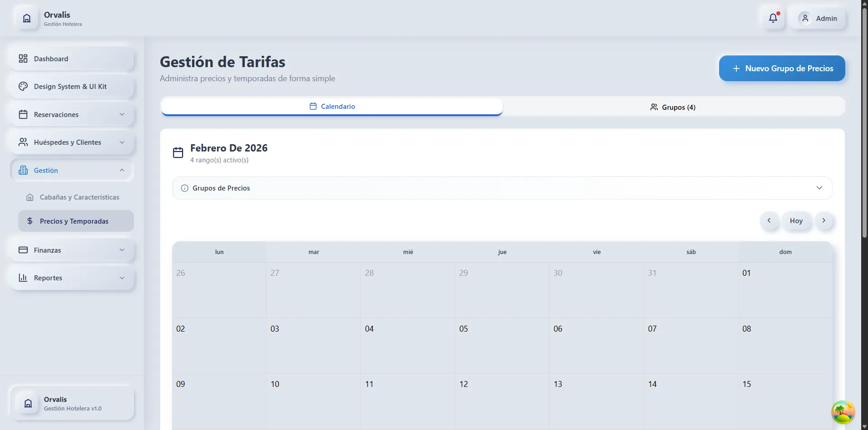Screen dimensions: 868x430
Task: Select the Dashboard grid icon
Action: pyautogui.click(x=23, y=59)
